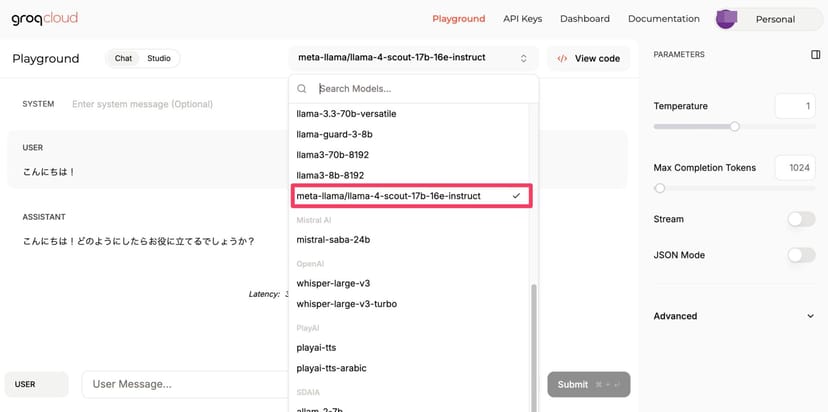Click the Search Models input field
This screenshot has width=828, height=412.
tap(420, 89)
